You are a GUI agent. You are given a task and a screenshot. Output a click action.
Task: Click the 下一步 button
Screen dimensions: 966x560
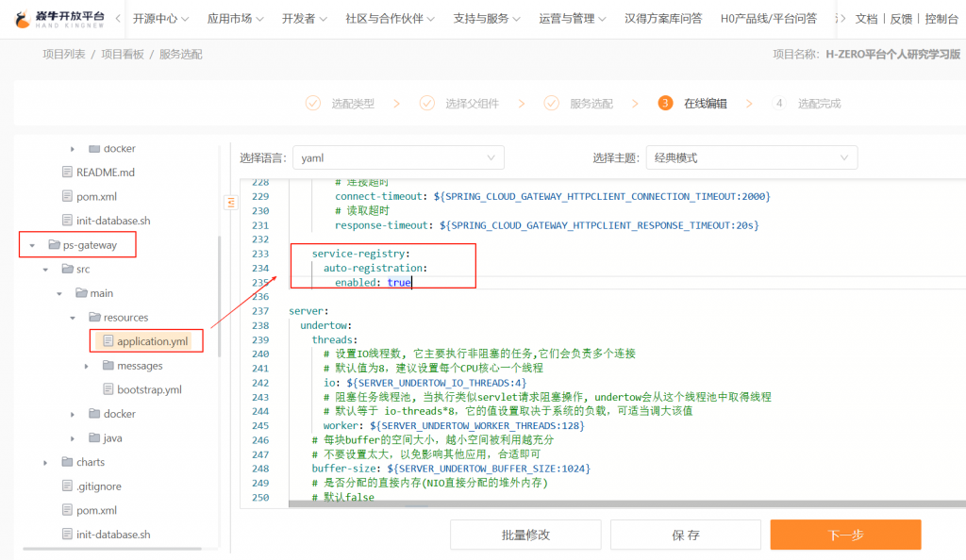[845, 535]
